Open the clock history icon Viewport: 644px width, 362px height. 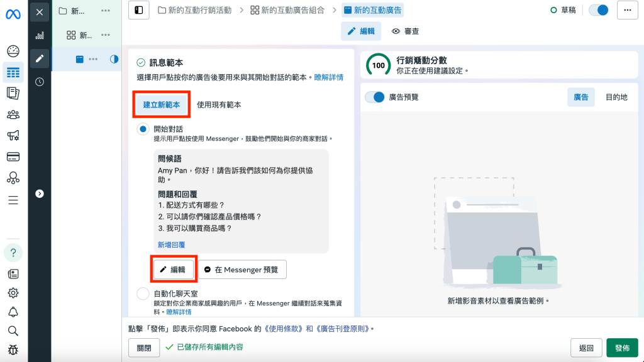[40, 82]
